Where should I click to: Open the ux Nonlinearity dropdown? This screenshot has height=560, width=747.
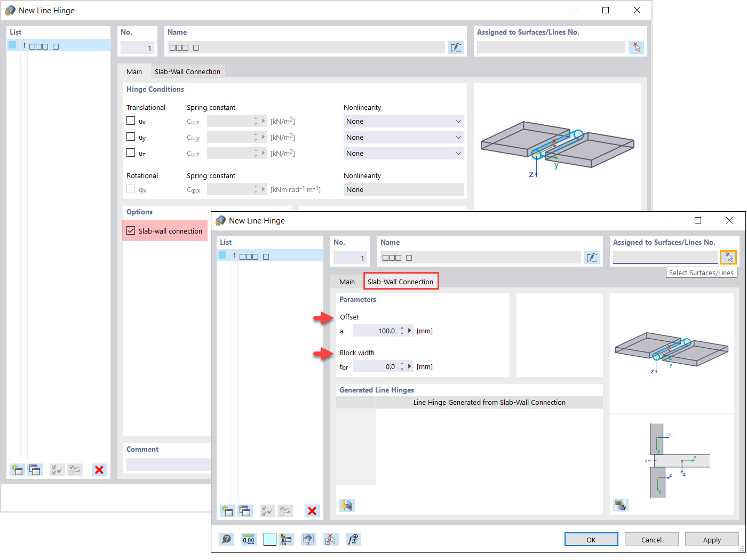click(403, 121)
